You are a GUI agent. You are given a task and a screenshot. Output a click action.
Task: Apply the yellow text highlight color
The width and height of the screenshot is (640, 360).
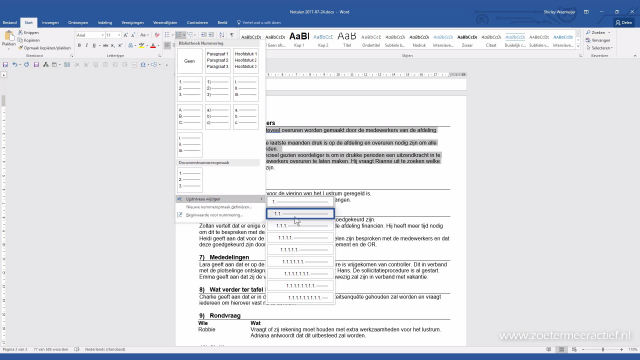tap(141, 45)
